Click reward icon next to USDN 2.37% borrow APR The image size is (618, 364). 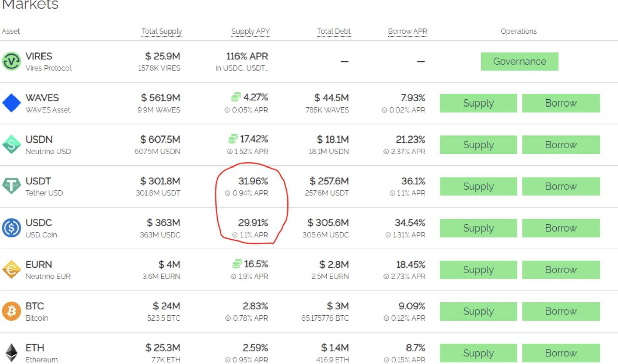pyautogui.click(x=386, y=152)
